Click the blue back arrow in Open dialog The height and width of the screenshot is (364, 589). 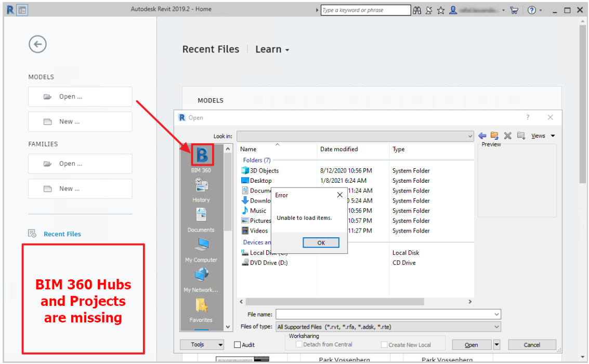(x=482, y=136)
